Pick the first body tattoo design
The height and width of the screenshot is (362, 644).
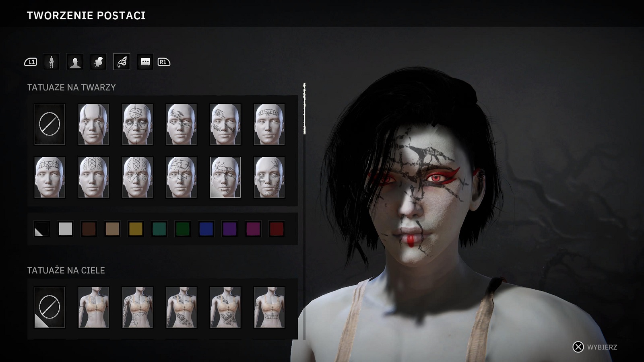click(93, 307)
